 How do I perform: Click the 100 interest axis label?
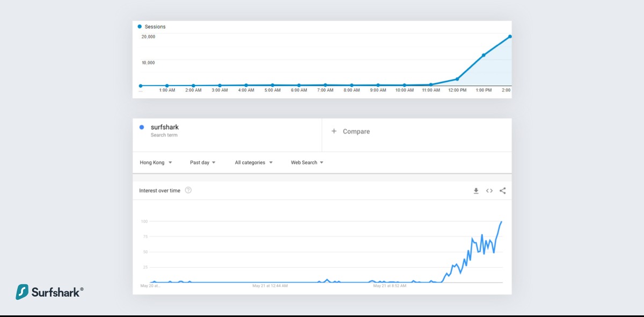point(144,221)
